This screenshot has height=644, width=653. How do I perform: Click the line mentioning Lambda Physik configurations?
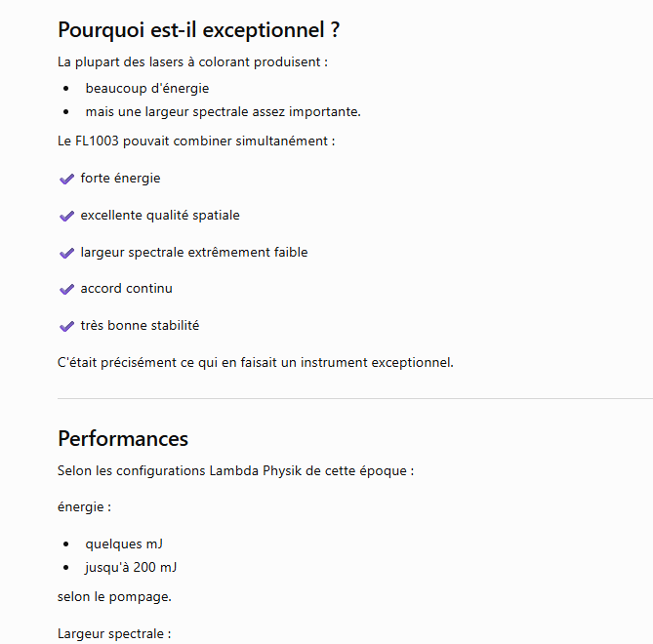pyautogui.click(x=235, y=471)
